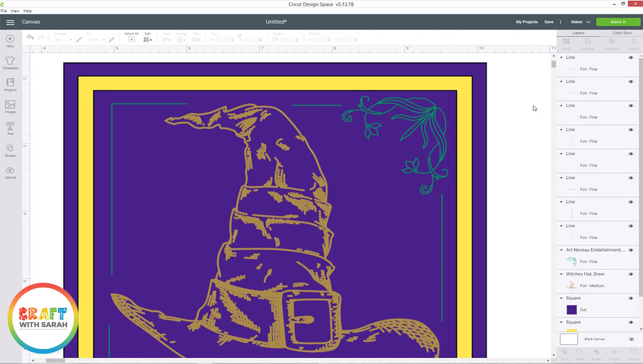
Task: Toggle visibility of Art Noveau Embellishment layer
Action: pyautogui.click(x=631, y=250)
